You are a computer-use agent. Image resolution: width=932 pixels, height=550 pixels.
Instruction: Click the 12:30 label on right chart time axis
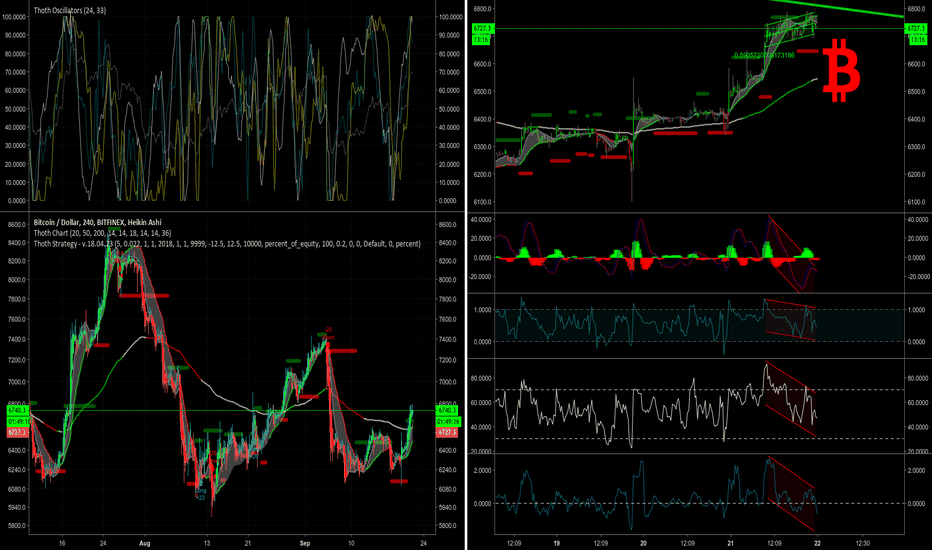pyautogui.click(x=862, y=543)
